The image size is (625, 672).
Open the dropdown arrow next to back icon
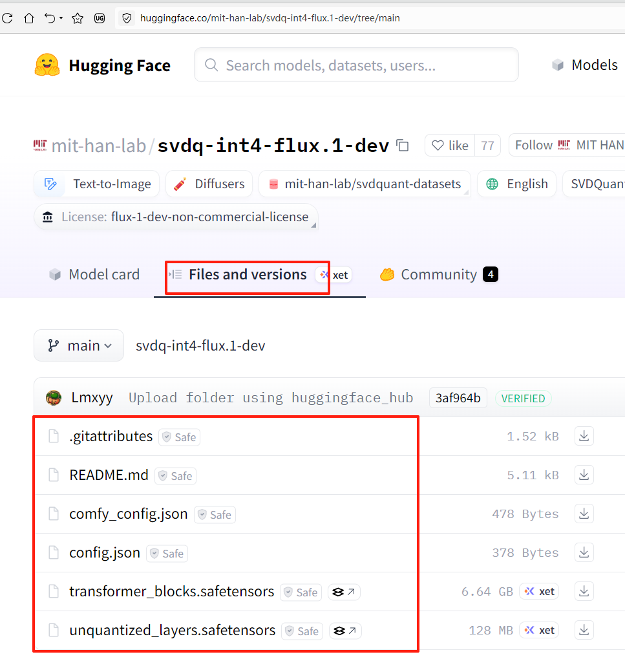pyautogui.click(x=61, y=18)
